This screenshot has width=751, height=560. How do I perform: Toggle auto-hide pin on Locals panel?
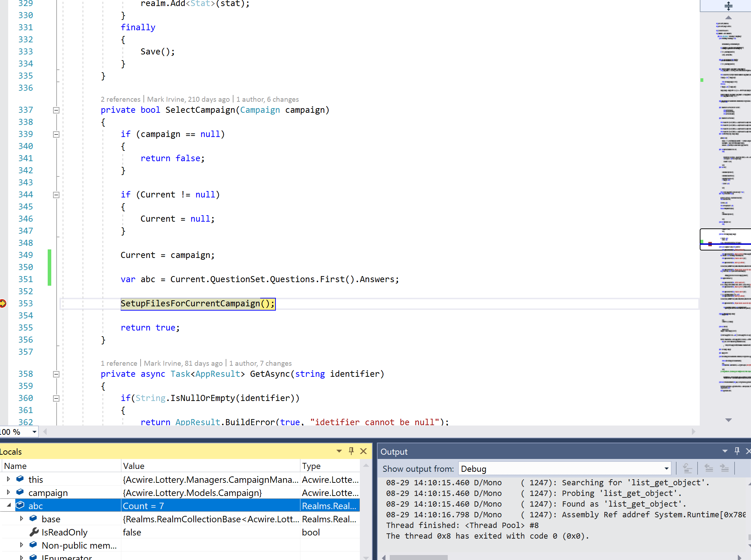(x=351, y=451)
